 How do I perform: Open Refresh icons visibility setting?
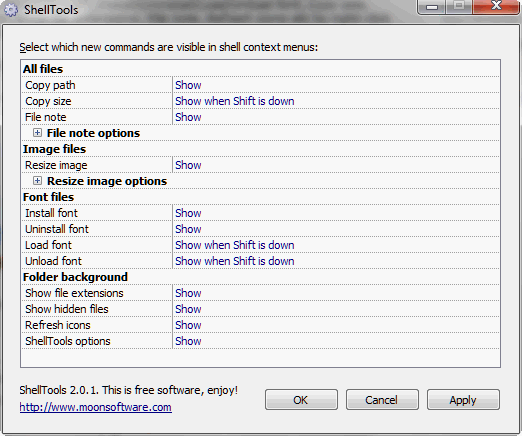[x=336, y=325]
